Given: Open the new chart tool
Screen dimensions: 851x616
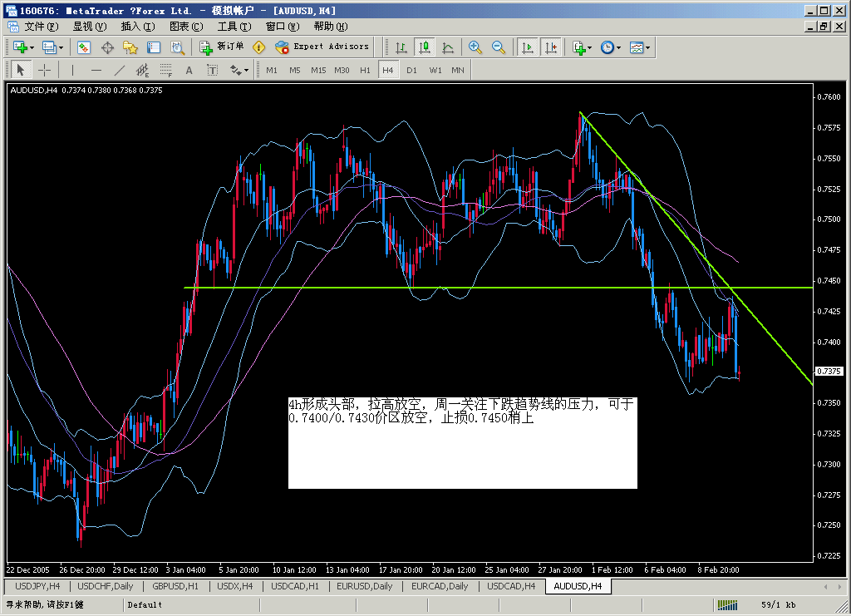Looking at the screenshot, I should pyautogui.click(x=20, y=47).
